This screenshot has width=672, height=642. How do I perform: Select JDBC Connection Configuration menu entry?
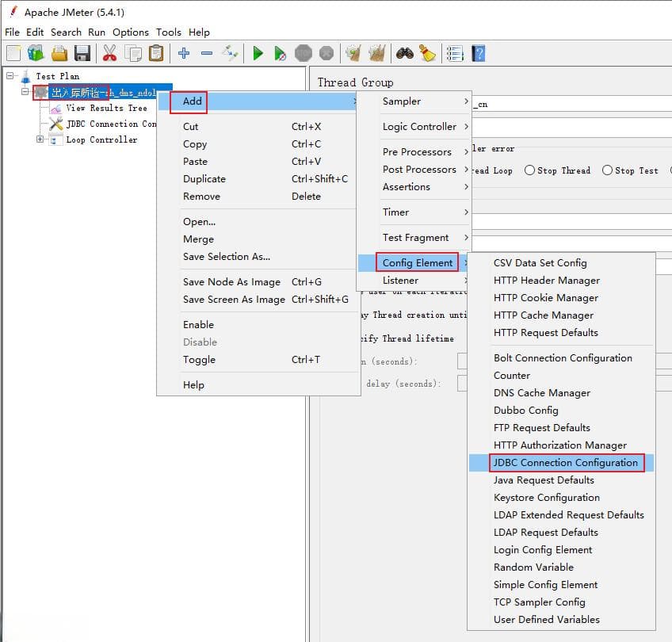tap(561, 463)
